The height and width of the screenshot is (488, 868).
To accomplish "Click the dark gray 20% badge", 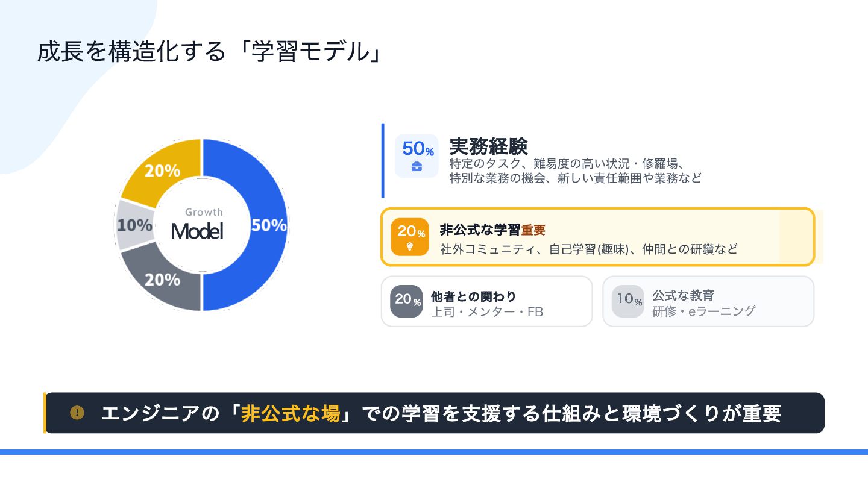I will point(407,301).
